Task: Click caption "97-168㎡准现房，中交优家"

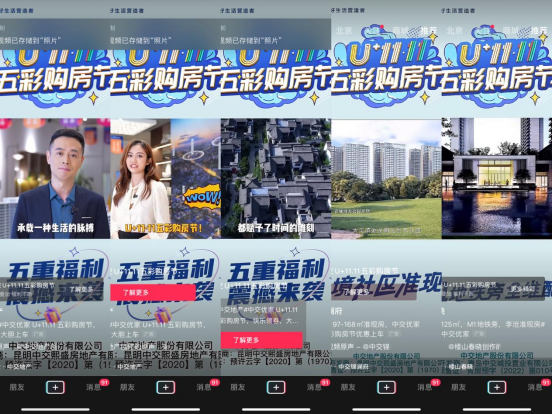Action: click(x=376, y=324)
